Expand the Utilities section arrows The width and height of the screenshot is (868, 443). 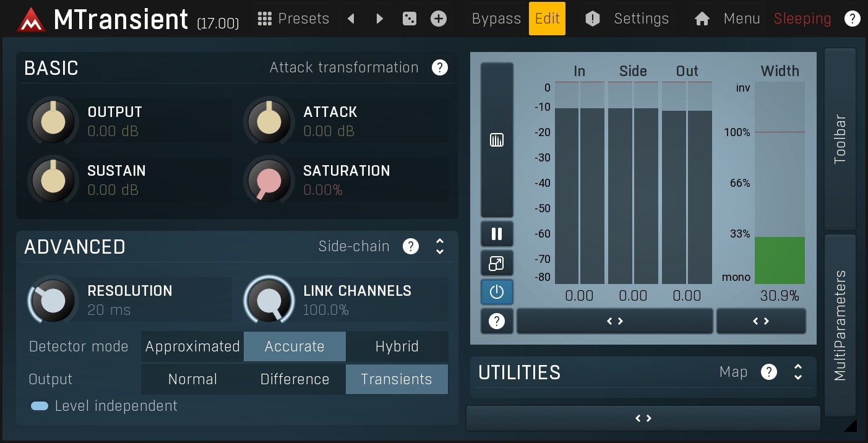[798, 372]
